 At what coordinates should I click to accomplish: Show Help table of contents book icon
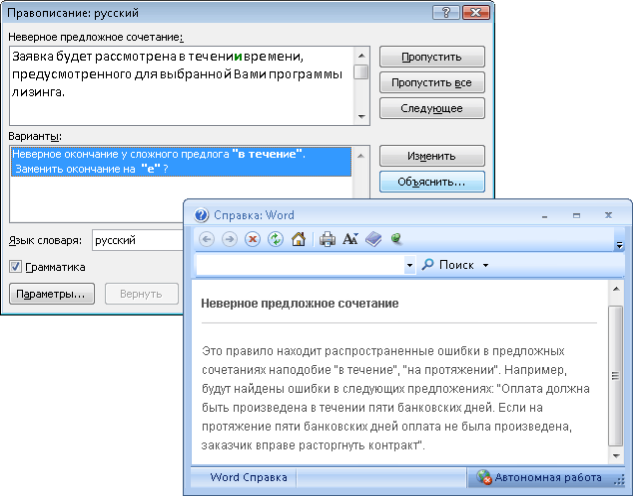point(373,239)
